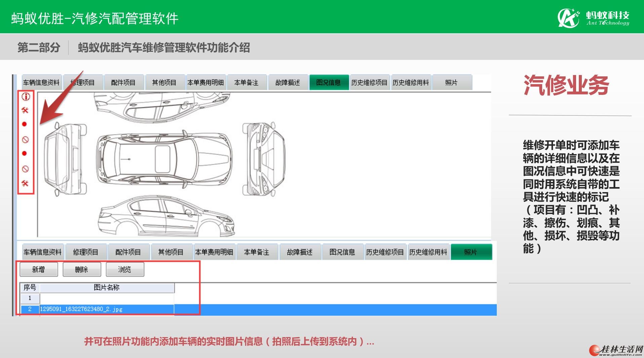Pick the red dot marker beneath the first tools icon
This screenshot has height=358, width=644.
point(24,124)
